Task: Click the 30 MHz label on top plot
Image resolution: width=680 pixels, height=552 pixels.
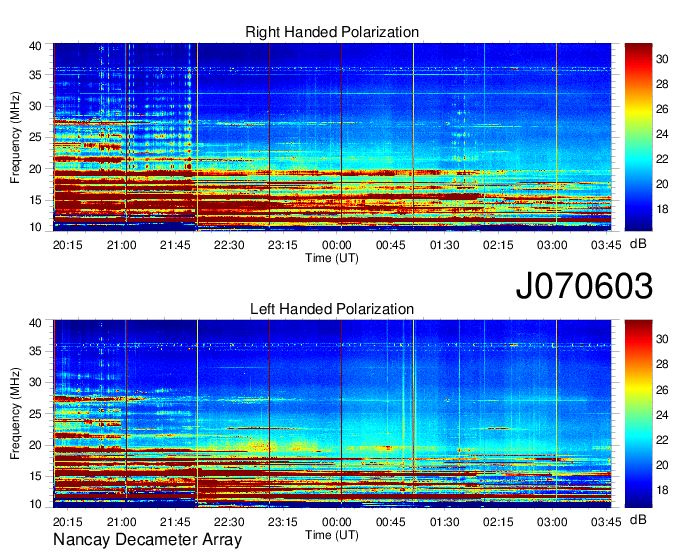Action: [35, 106]
